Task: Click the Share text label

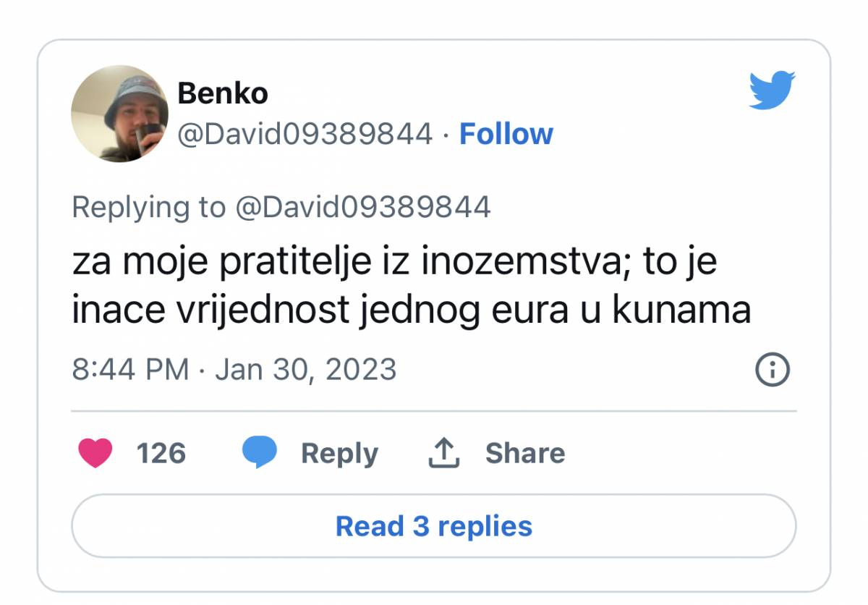Action: 524,454
